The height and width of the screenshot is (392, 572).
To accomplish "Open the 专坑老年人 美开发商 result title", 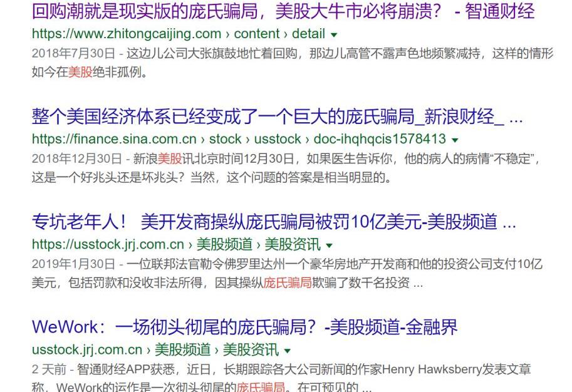I will [274, 222].
